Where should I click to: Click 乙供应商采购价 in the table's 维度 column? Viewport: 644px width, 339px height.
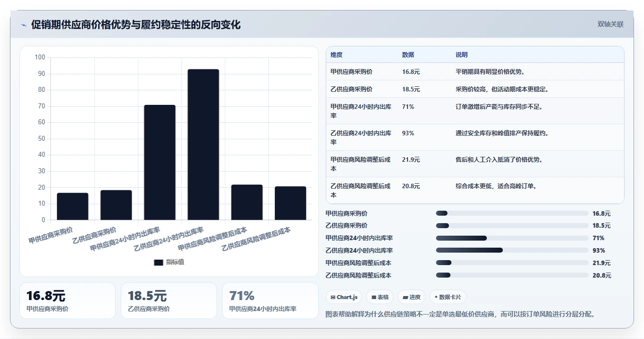pyautogui.click(x=351, y=89)
